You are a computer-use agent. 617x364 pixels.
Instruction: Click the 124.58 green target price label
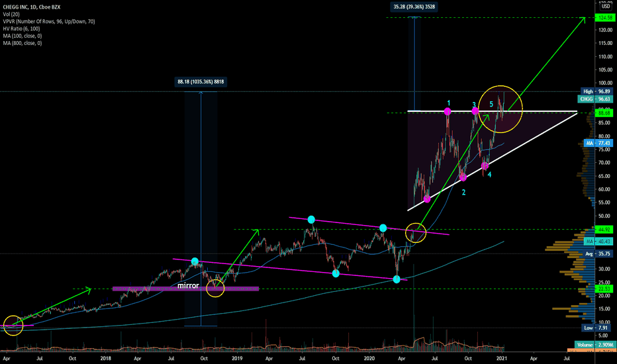tap(605, 18)
